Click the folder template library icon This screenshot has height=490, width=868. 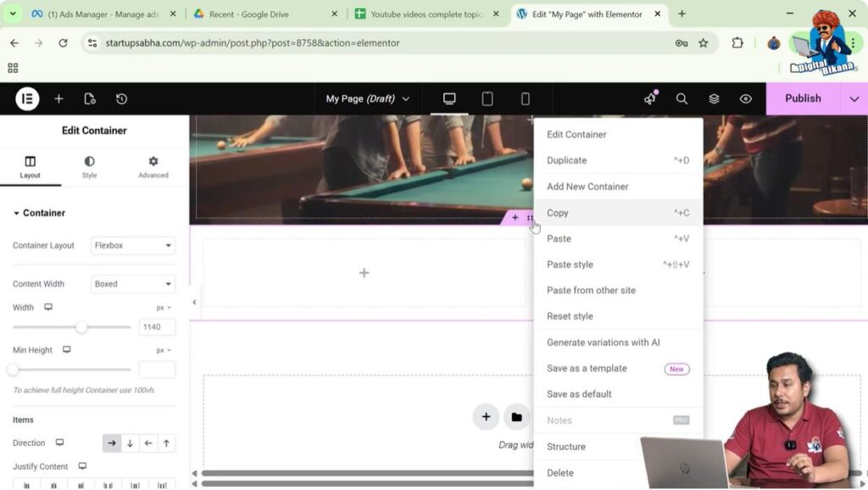[x=516, y=416]
